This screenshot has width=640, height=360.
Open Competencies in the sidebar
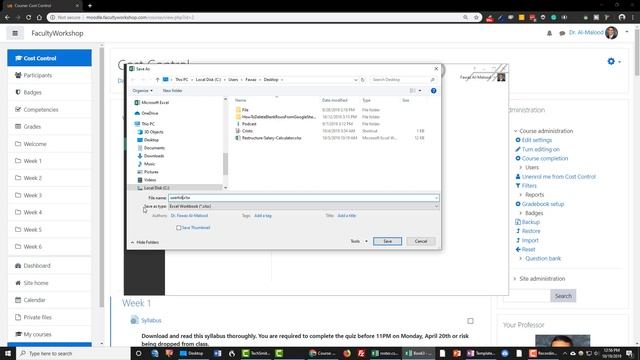pyautogui.click(x=49, y=109)
